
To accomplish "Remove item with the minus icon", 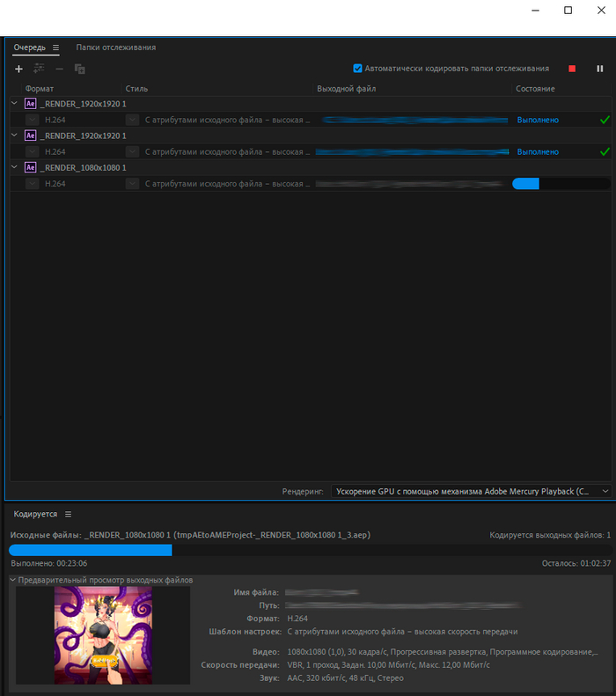I will coord(59,69).
